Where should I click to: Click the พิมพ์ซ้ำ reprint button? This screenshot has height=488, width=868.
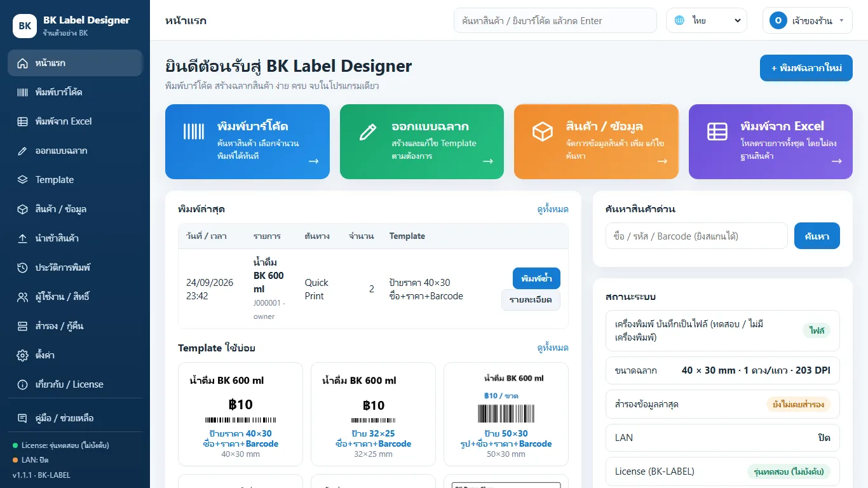pyautogui.click(x=536, y=278)
